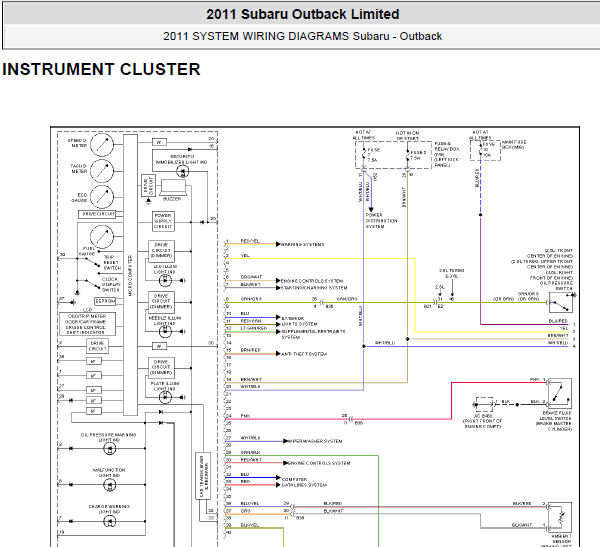Click the 'RED/YEL' wire label at pin 1
The image size is (600, 547).
tap(250, 241)
